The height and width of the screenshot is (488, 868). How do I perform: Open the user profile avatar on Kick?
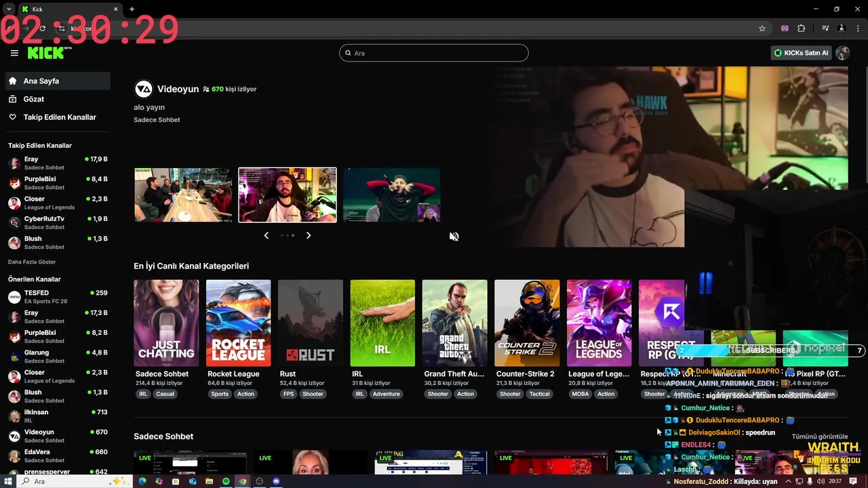click(x=843, y=53)
